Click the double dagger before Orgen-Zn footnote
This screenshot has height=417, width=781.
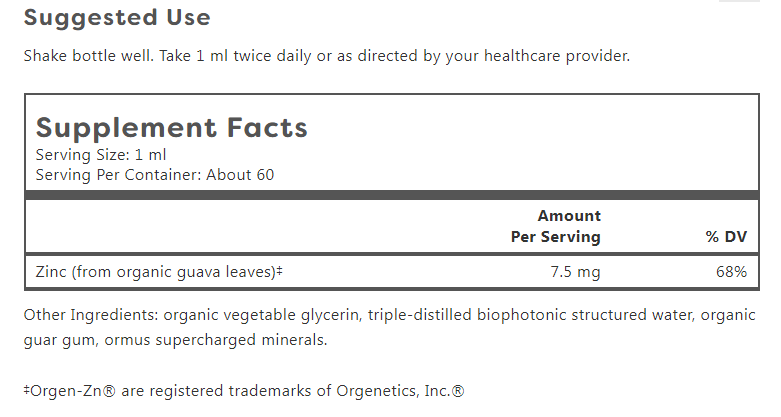27,390
